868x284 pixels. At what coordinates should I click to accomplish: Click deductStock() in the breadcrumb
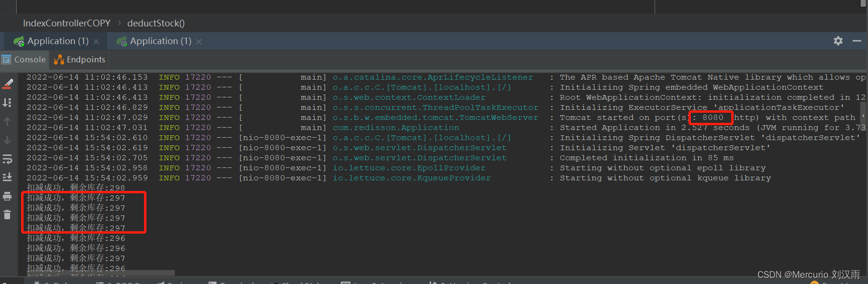click(x=156, y=23)
